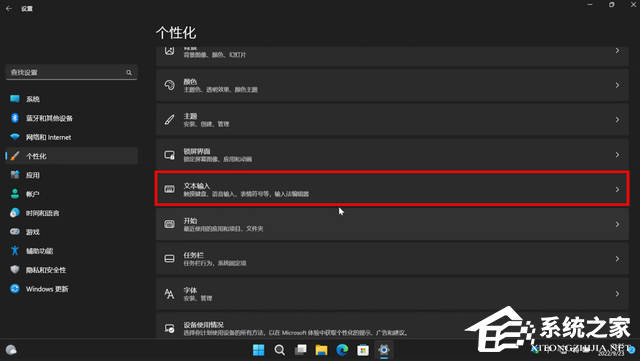This screenshot has height=361, width=640.
Task: Open Windows 更新 in the sidebar
Action: pyautogui.click(x=71, y=289)
